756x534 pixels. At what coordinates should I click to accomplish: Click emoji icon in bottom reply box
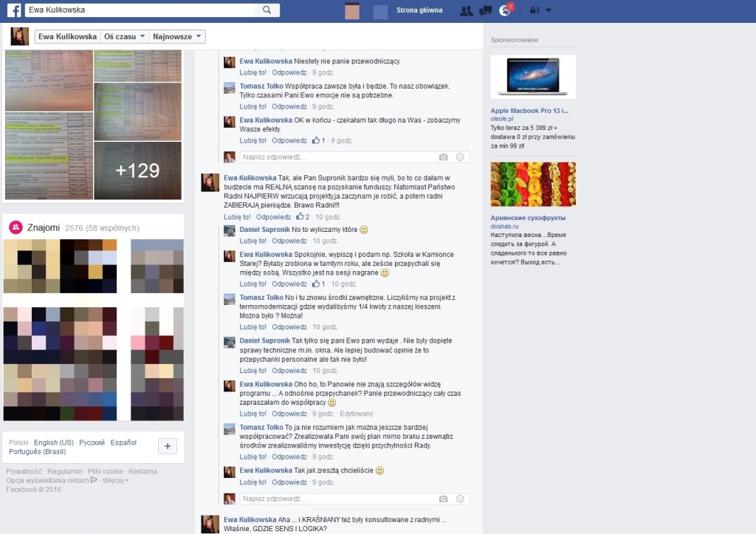[x=460, y=499]
